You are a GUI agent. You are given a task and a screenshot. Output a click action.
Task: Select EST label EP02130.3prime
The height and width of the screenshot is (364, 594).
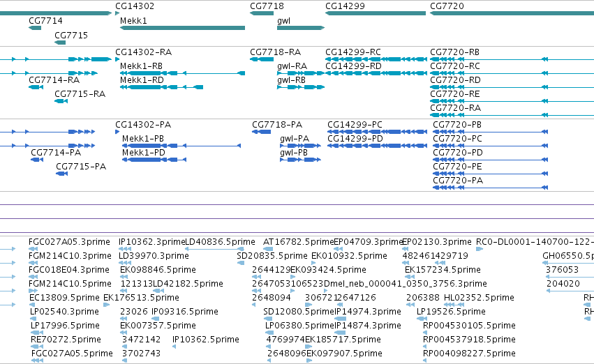(x=436, y=242)
